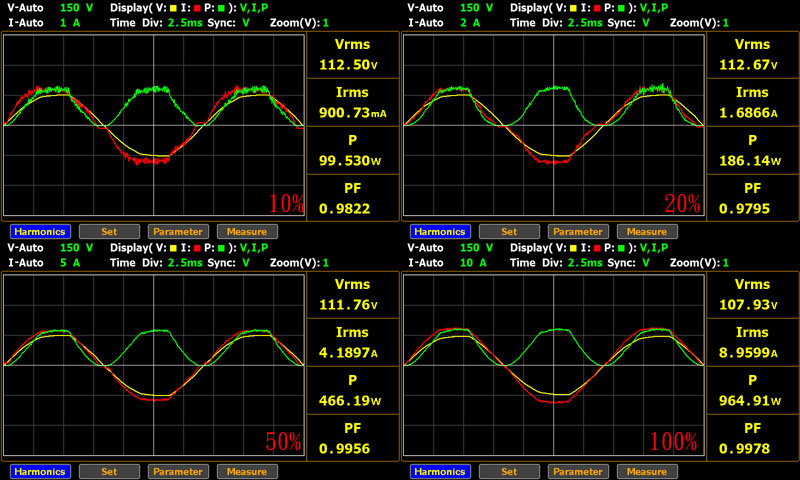Click green P swatch in 50% panel header
The image size is (800, 480).
pos(221,248)
